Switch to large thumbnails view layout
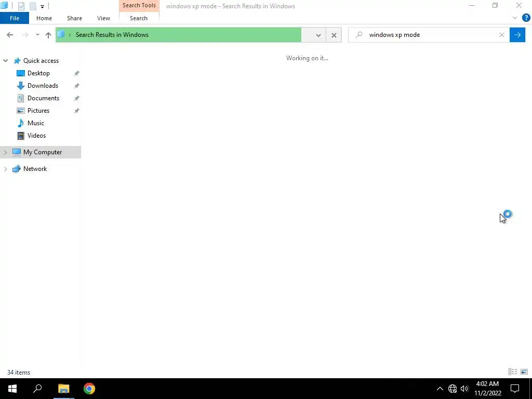 pyautogui.click(x=524, y=372)
